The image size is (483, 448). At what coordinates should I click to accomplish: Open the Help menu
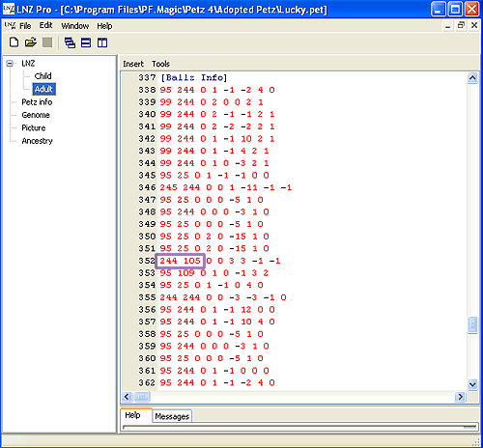coord(104,26)
